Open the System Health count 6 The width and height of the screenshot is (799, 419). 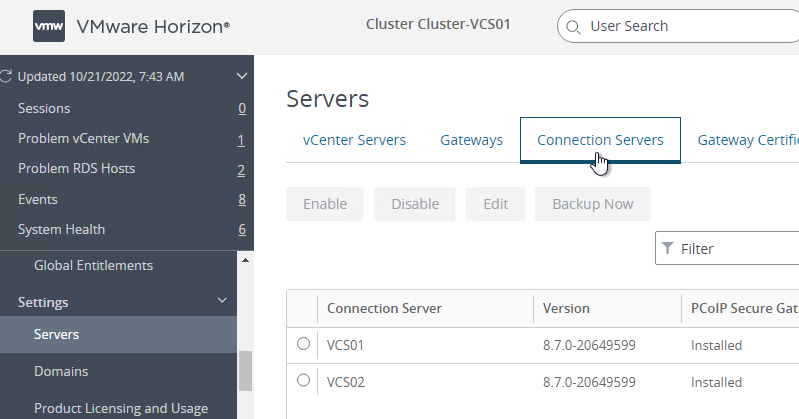pyautogui.click(x=242, y=229)
